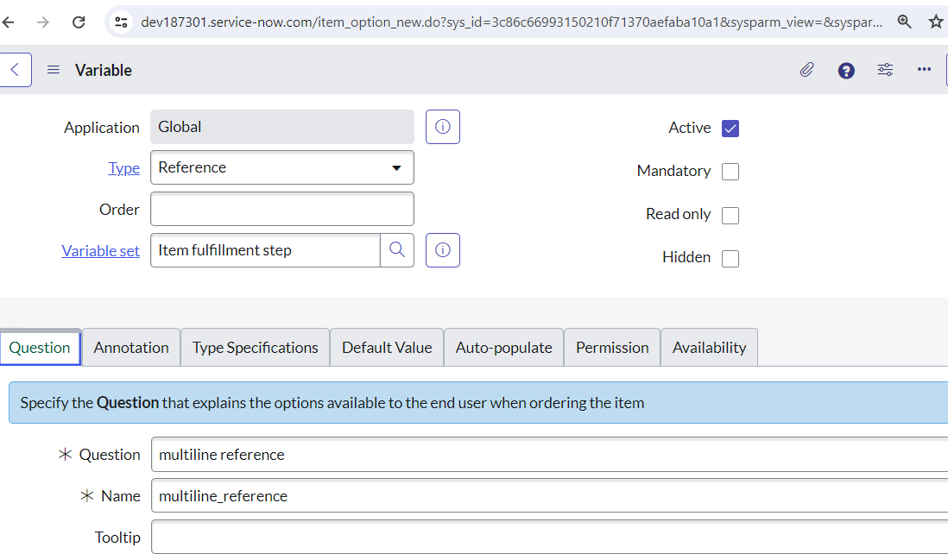Follow the Variable set label link
The image size is (948, 560).
[100, 251]
